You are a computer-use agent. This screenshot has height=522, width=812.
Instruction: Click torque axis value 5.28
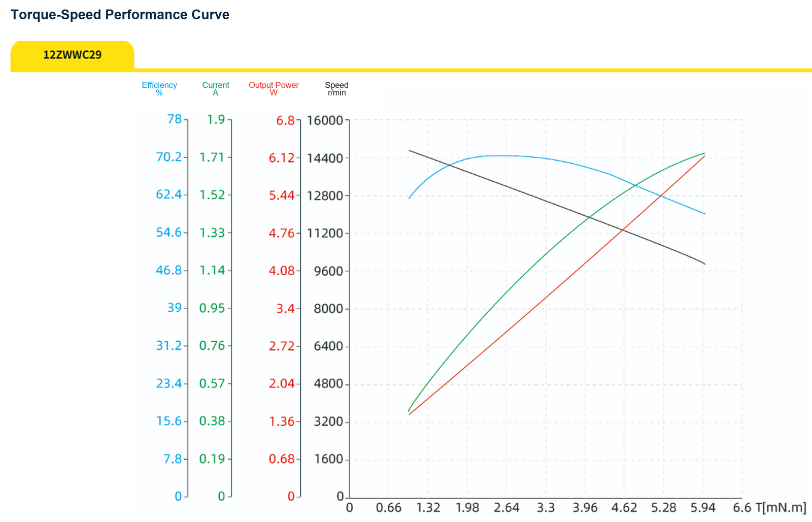pyautogui.click(x=664, y=508)
